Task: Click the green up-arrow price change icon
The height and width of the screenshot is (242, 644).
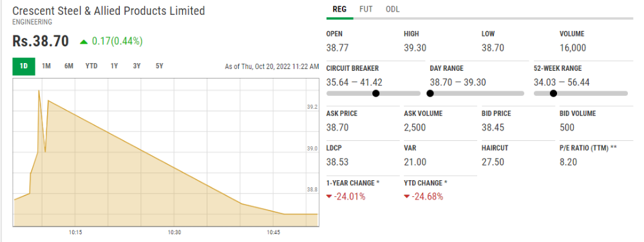Action: point(84,41)
